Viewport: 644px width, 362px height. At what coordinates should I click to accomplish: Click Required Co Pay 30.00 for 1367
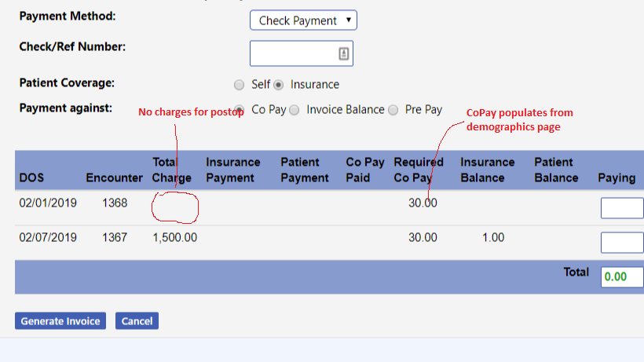click(423, 237)
